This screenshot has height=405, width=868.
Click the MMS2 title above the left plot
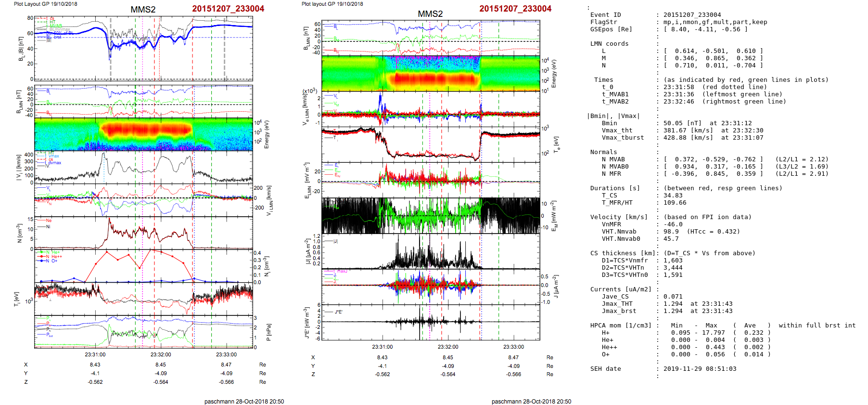(143, 10)
